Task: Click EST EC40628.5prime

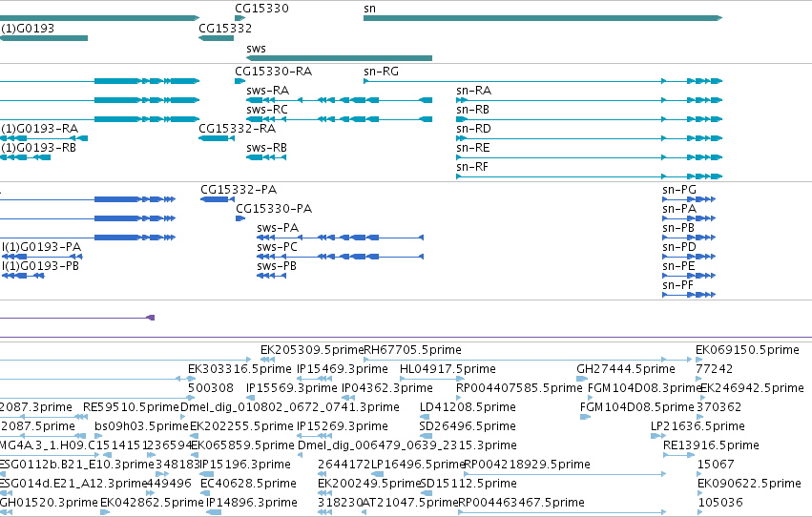Action: (249, 485)
